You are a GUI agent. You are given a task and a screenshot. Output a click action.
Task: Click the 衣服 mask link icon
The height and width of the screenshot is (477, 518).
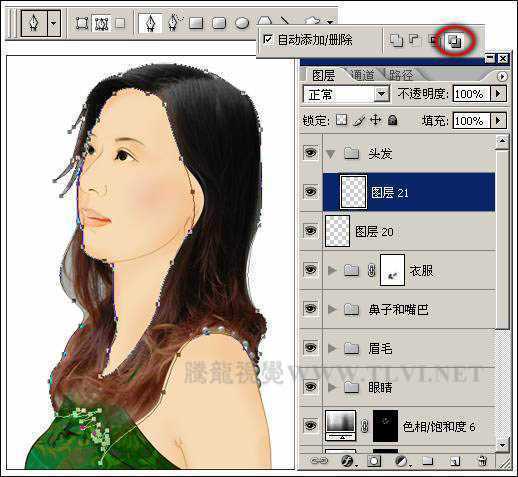pos(371,270)
